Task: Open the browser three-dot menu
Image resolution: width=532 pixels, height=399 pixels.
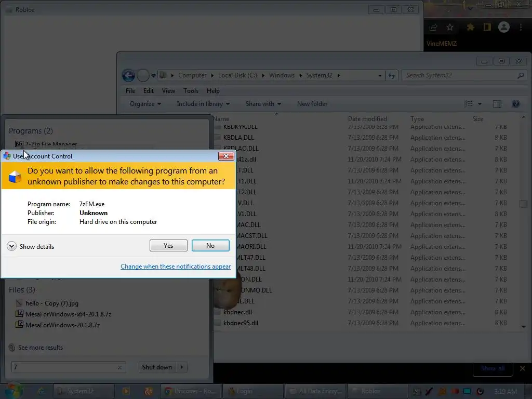Action: 521,27
